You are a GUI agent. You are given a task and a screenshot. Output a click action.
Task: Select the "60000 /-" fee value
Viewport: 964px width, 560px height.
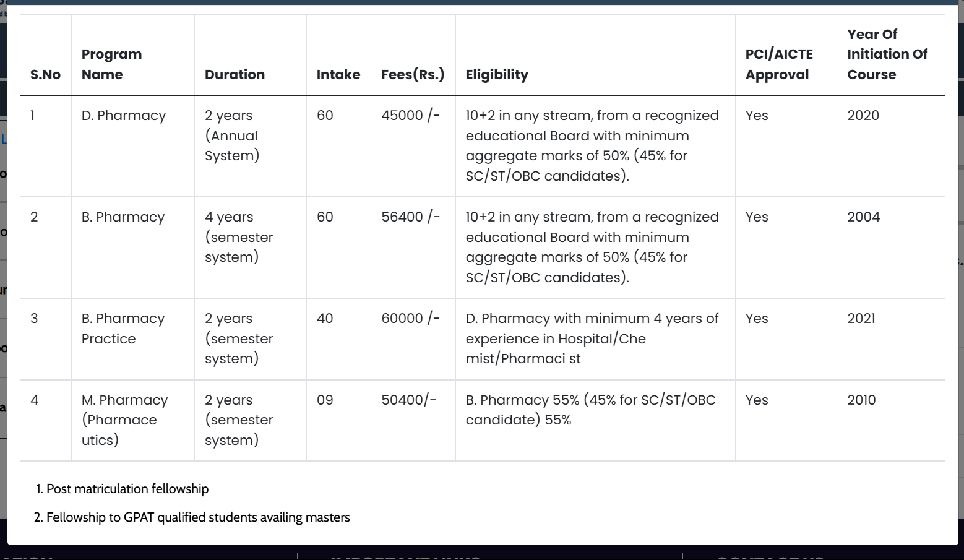410,319
